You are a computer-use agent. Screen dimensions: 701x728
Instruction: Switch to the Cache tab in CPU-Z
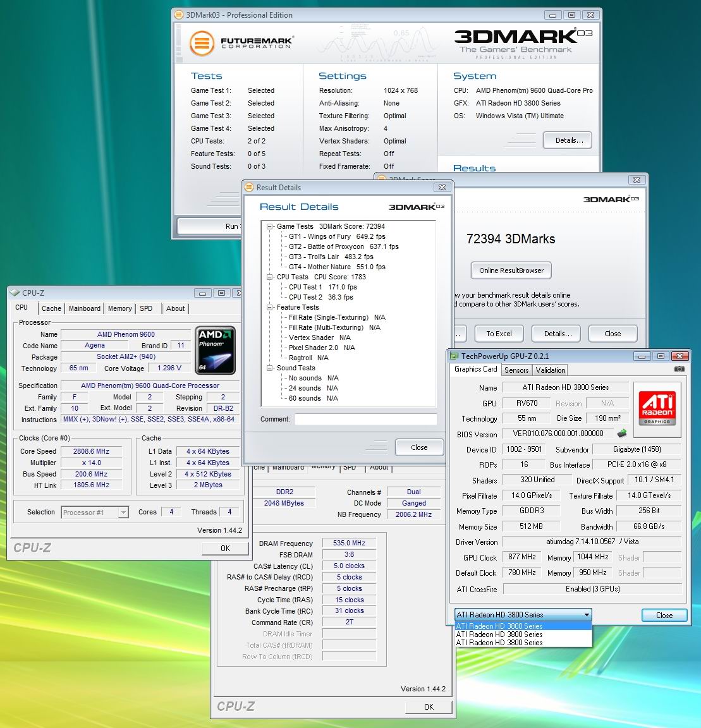tap(51, 308)
